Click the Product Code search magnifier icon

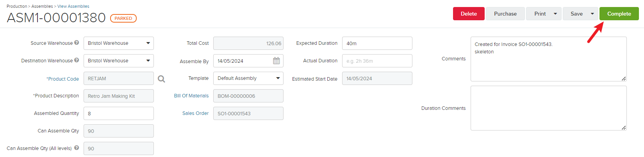(x=161, y=79)
